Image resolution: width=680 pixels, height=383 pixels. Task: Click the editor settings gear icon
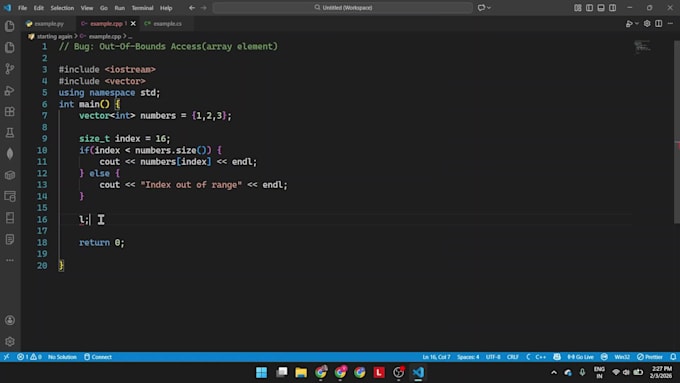(x=647, y=24)
